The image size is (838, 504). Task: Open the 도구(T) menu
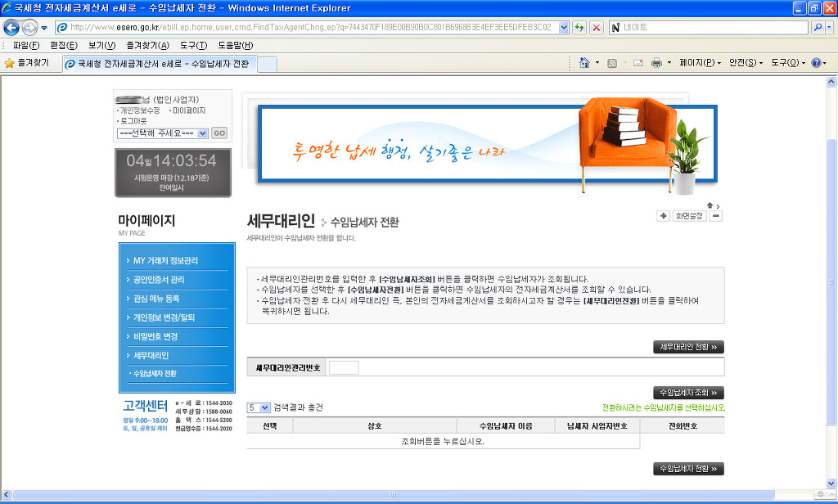click(x=193, y=46)
